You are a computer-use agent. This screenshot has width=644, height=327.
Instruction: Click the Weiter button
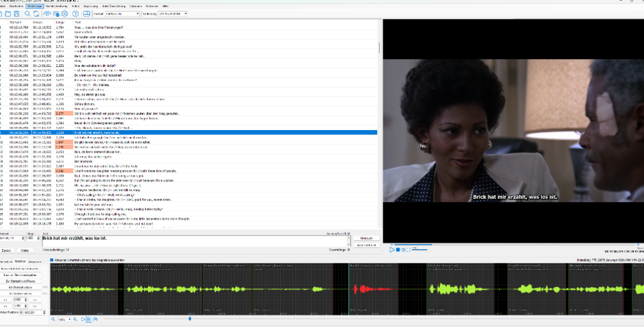[25, 250]
